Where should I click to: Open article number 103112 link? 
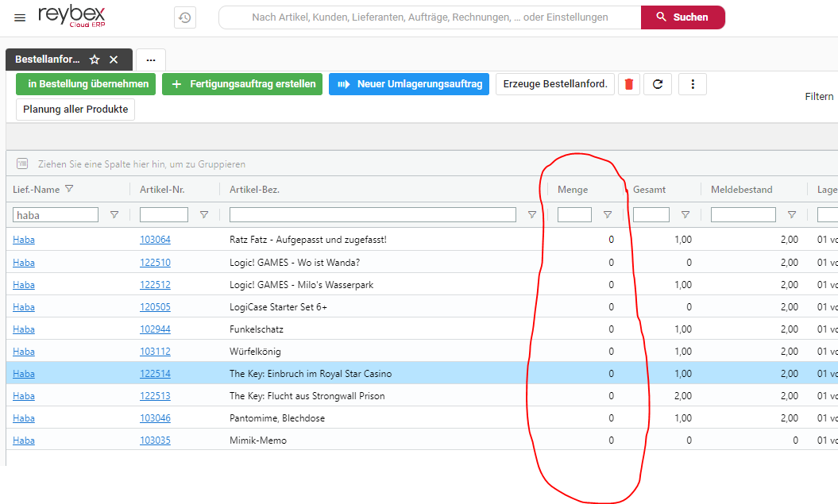coord(155,352)
